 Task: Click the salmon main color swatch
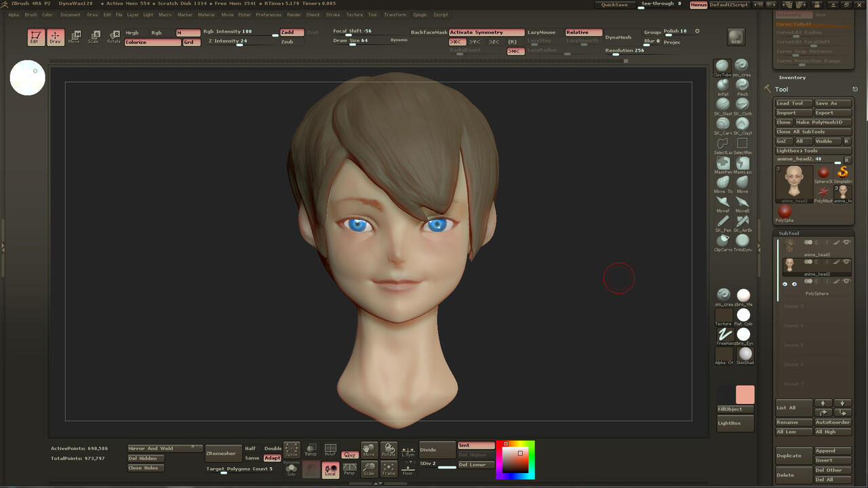pyautogui.click(x=745, y=394)
